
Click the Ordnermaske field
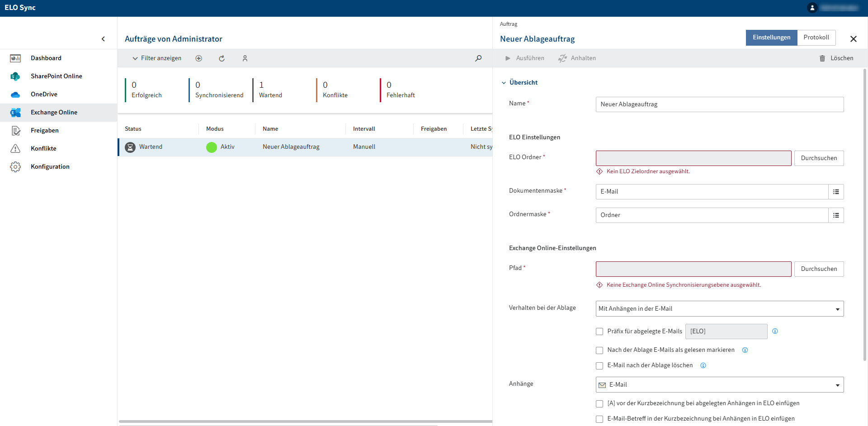(x=712, y=215)
